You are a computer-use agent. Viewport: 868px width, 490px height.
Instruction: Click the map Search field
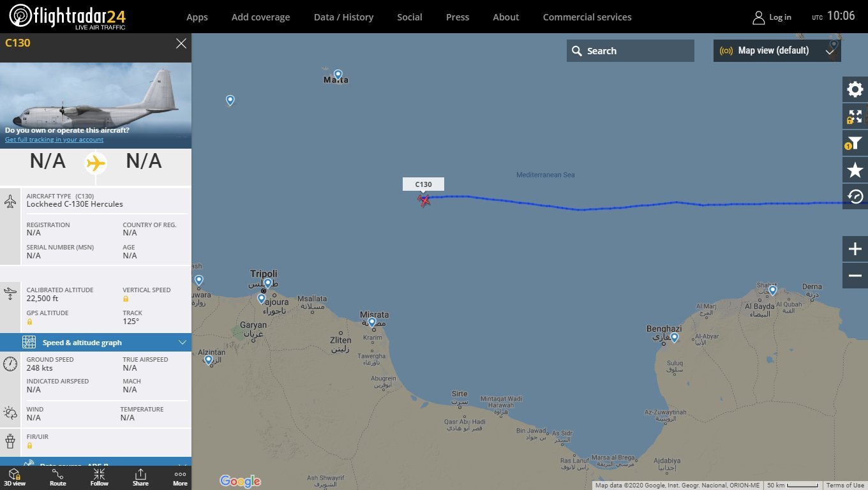click(630, 50)
